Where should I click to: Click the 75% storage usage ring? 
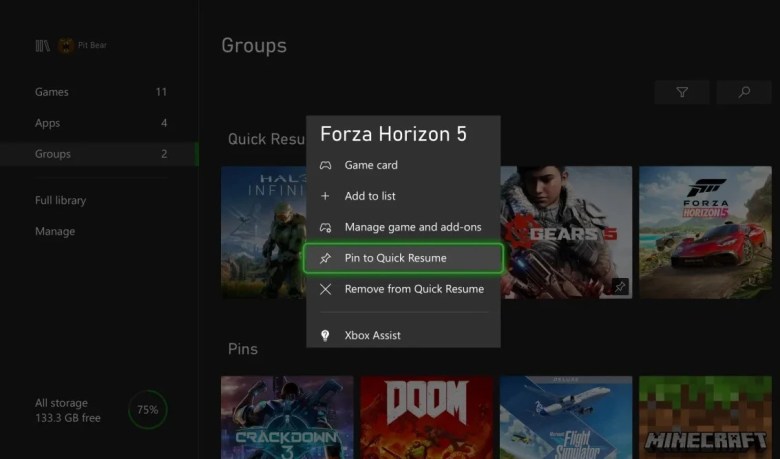[x=148, y=410]
